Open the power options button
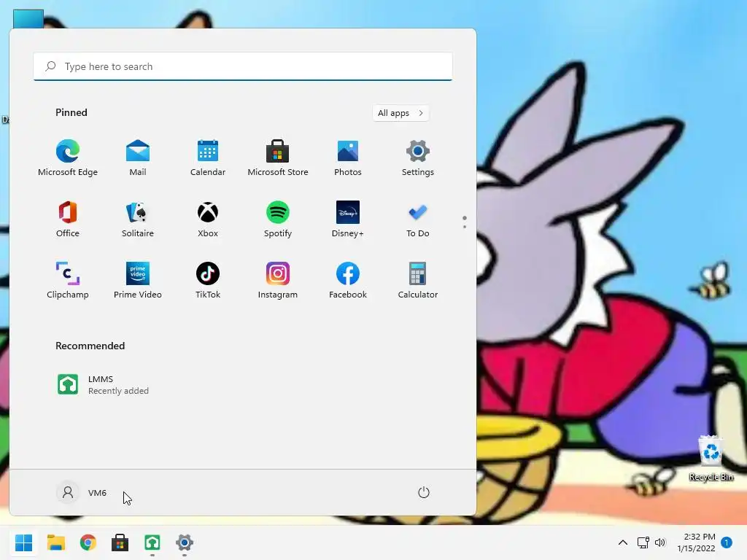The image size is (747, 560). [x=424, y=492]
